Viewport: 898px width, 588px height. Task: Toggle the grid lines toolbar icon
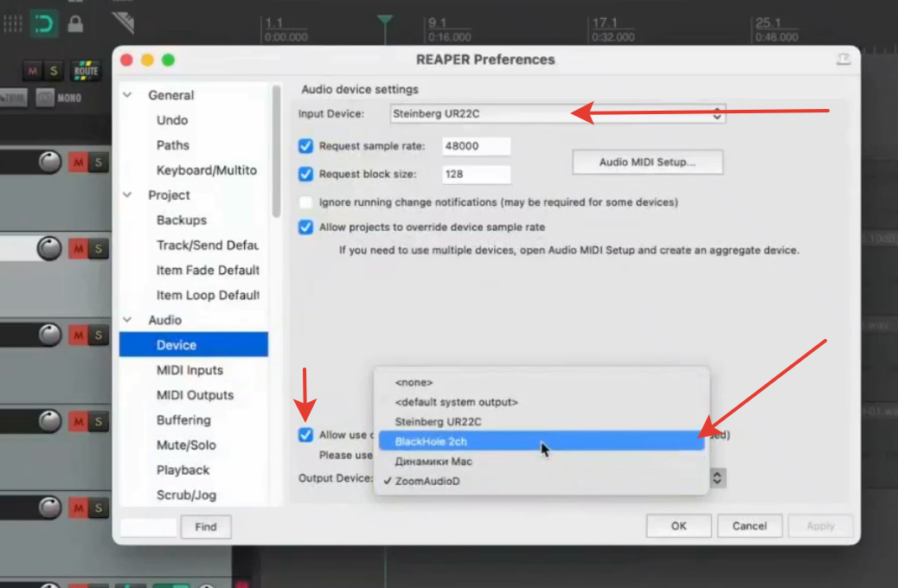[12, 23]
